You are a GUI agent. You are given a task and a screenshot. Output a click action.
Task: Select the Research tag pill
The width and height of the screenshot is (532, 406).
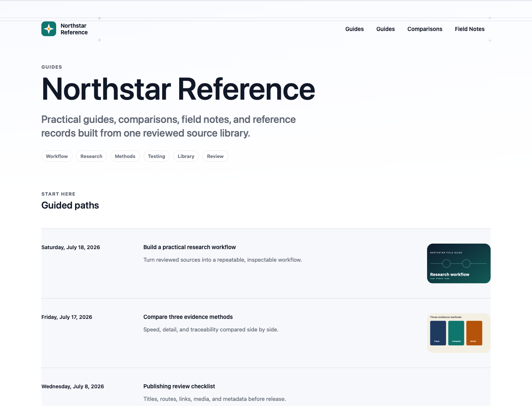point(91,156)
